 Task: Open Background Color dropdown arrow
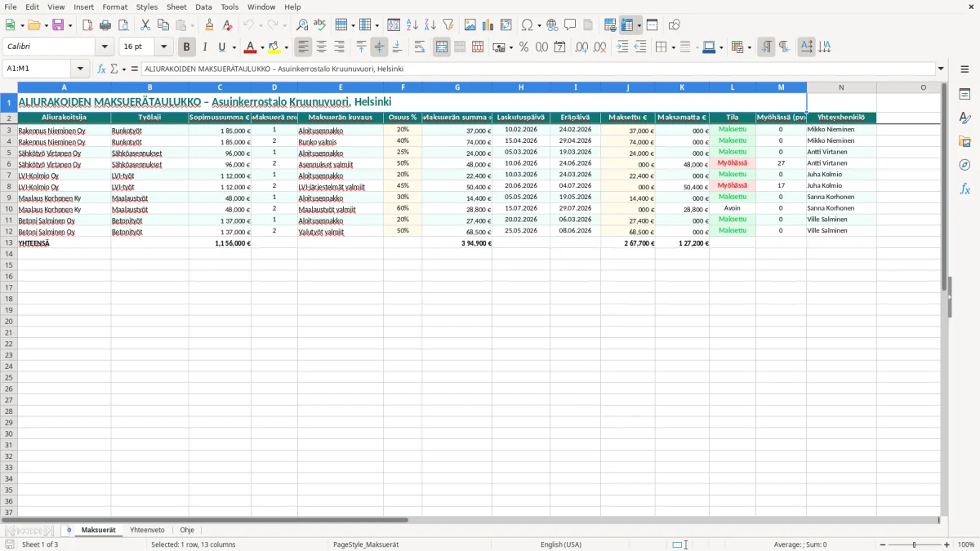[x=286, y=47]
